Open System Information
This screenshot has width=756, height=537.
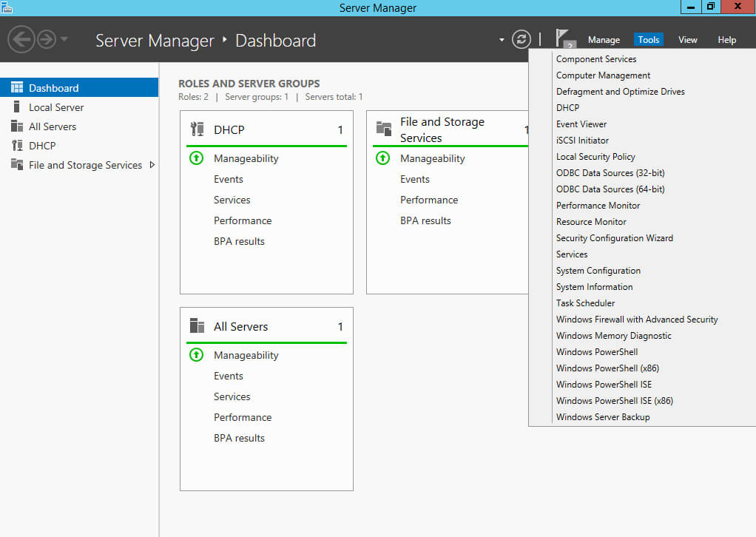click(x=594, y=287)
